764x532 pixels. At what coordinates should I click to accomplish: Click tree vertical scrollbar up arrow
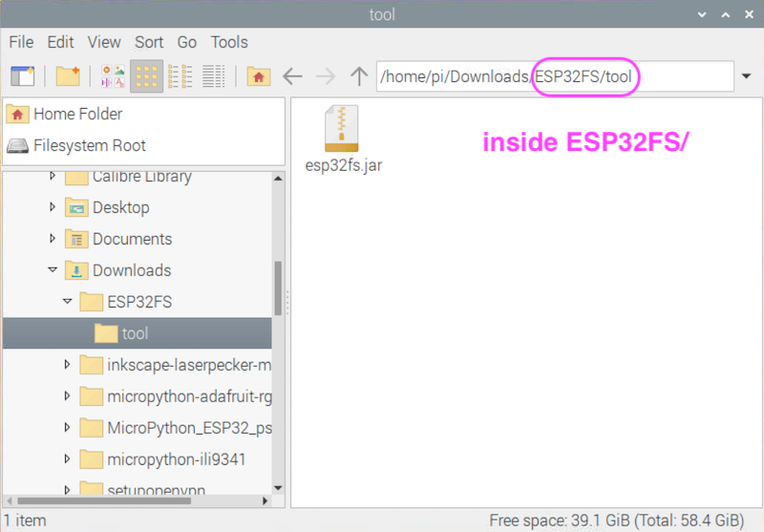coord(278,179)
